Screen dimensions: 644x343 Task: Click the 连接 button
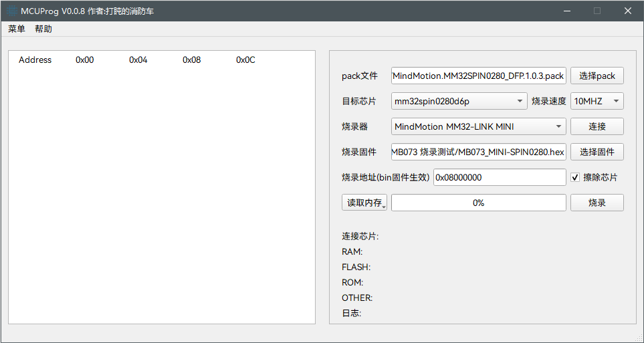[597, 126]
